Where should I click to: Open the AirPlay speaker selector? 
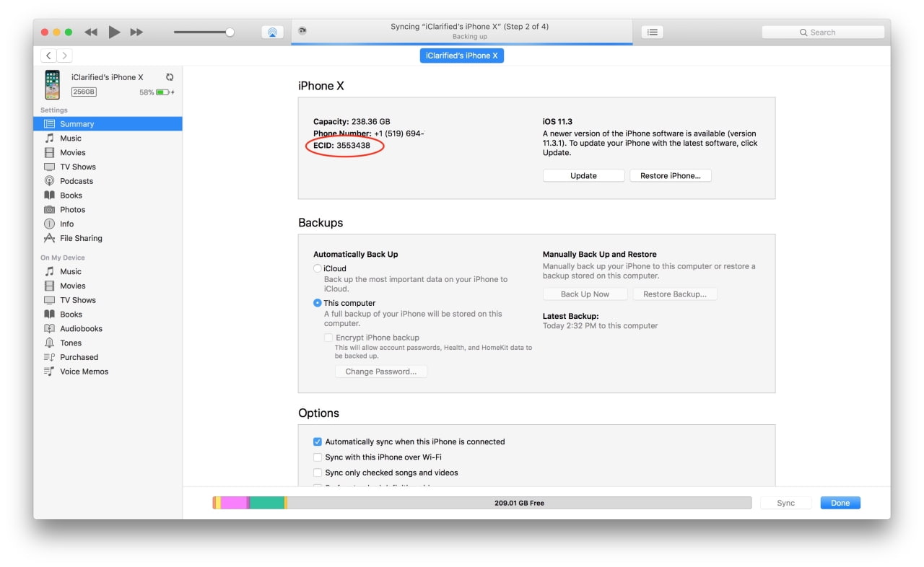[272, 31]
